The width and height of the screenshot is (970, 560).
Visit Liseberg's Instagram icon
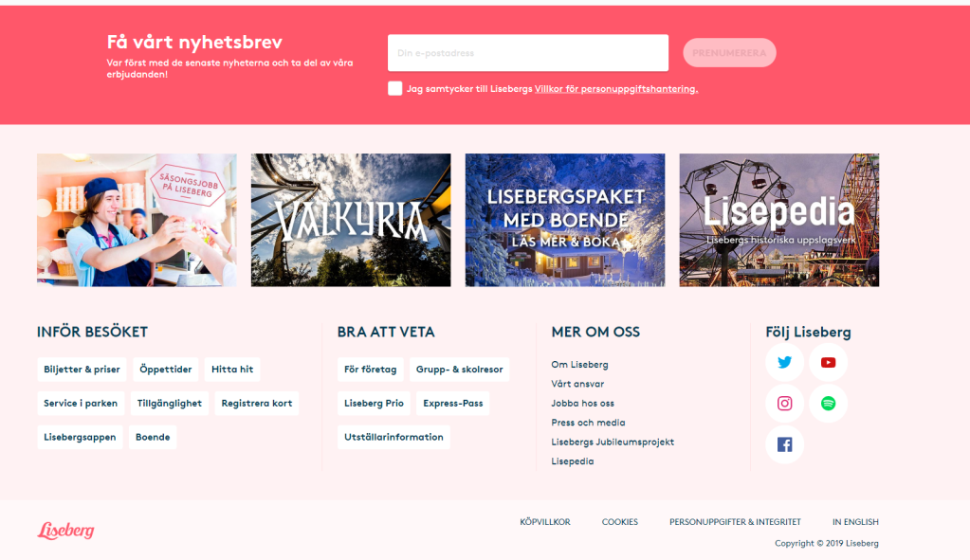(784, 404)
